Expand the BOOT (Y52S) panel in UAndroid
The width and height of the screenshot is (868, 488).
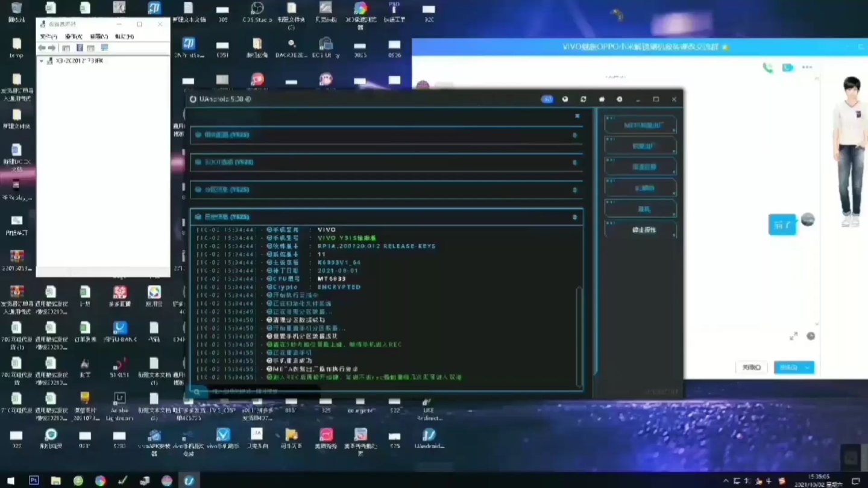pyautogui.click(x=386, y=162)
